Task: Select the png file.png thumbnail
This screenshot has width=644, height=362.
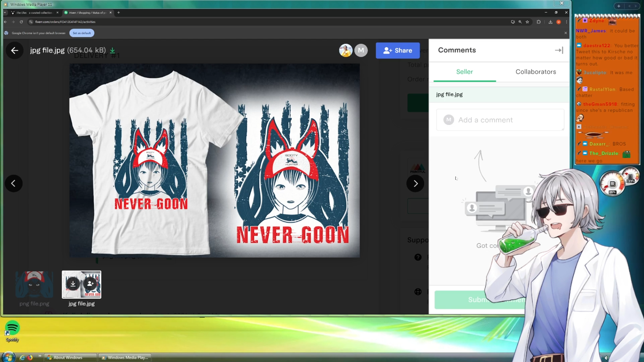Action: tap(34, 285)
